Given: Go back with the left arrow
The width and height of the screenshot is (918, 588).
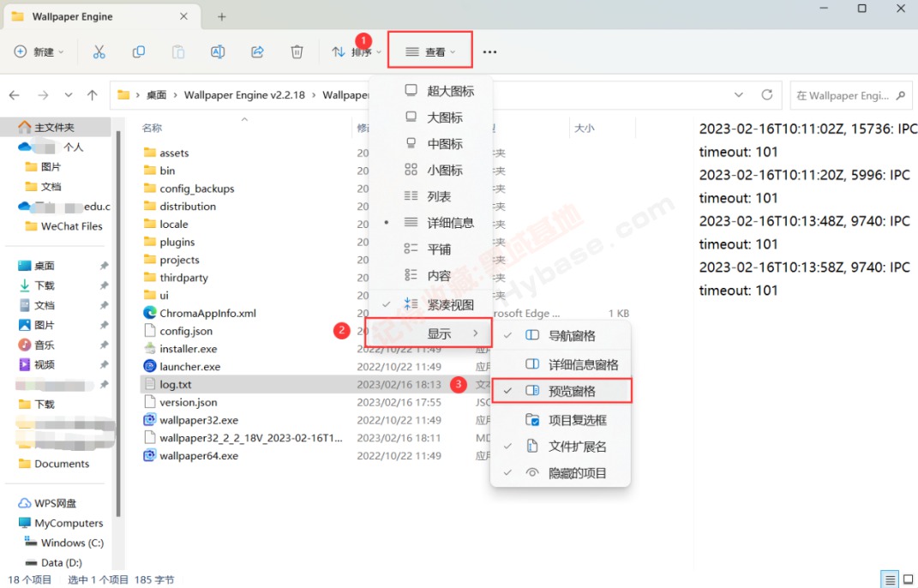Looking at the screenshot, I should [x=15, y=95].
